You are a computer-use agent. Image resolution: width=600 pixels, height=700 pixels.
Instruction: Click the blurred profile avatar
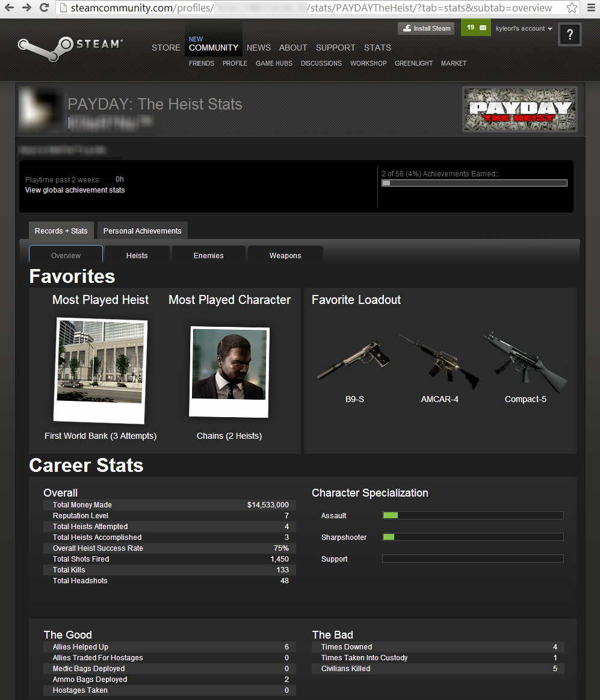pyautogui.click(x=41, y=110)
